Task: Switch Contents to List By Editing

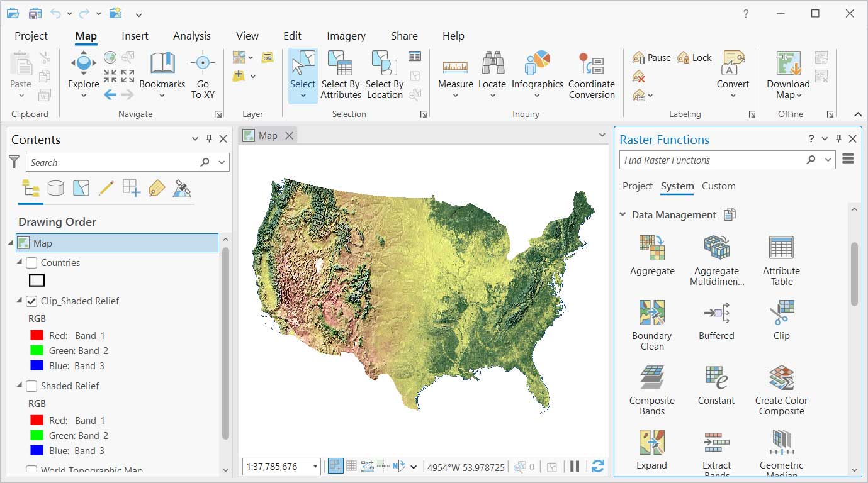Action: click(106, 187)
